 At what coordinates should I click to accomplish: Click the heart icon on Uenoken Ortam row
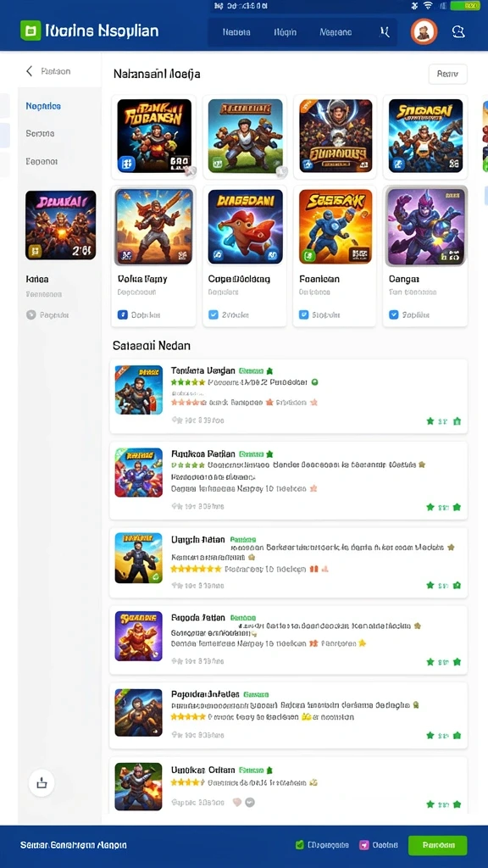coord(237,802)
